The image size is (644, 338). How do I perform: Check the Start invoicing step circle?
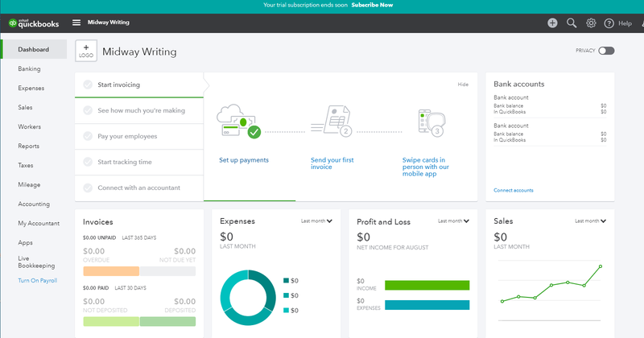[88, 84]
